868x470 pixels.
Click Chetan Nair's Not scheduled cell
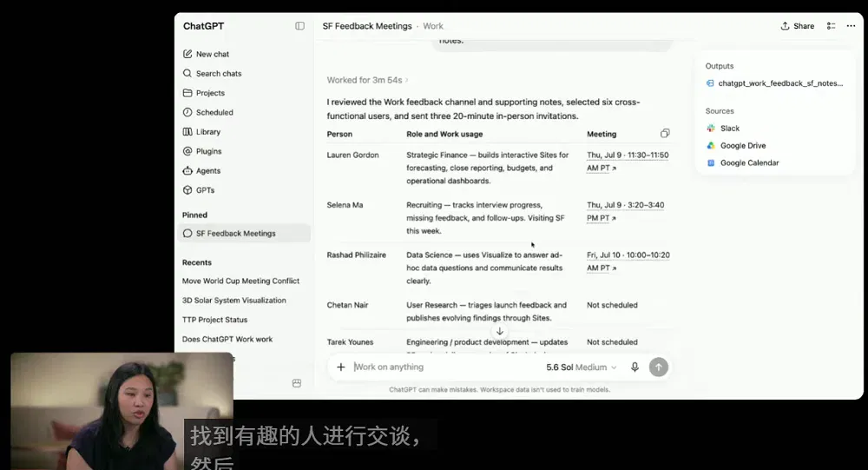pos(612,305)
